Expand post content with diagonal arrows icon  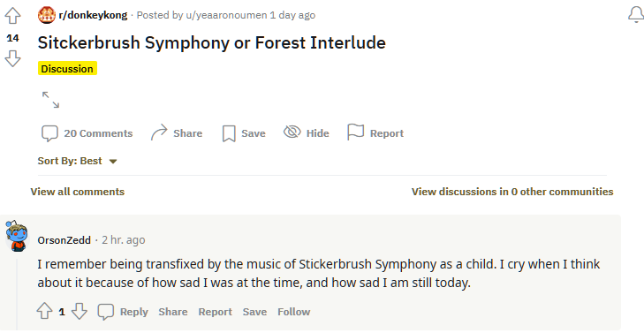pyautogui.click(x=51, y=100)
